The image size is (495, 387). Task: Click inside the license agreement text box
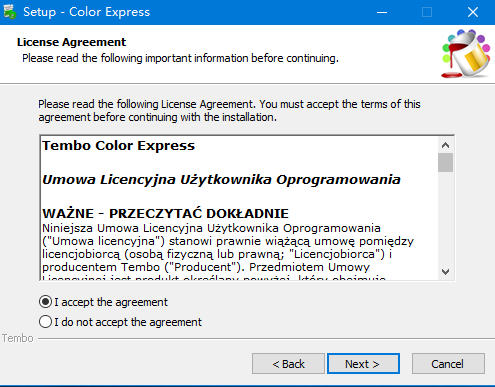[239, 208]
